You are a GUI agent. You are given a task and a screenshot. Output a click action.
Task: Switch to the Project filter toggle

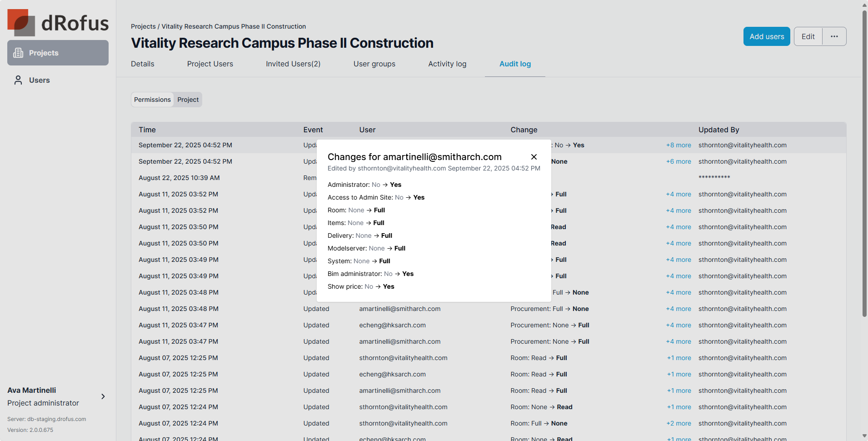coord(188,100)
